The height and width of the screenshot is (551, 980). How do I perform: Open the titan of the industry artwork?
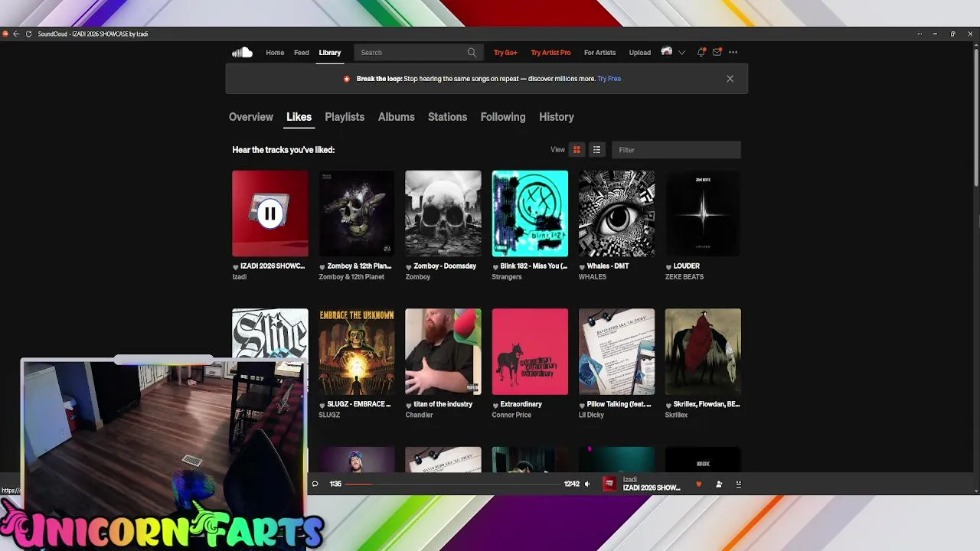coord(443,352)
